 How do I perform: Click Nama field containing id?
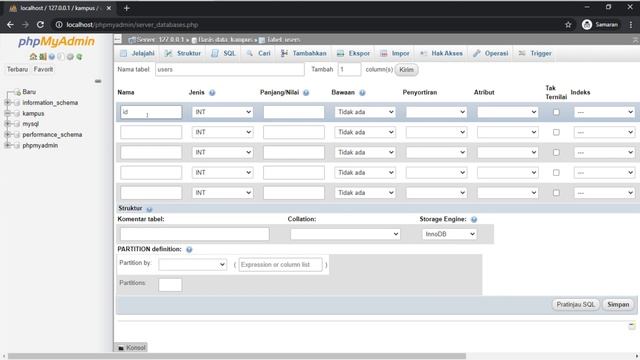click(x=151, y=112)
